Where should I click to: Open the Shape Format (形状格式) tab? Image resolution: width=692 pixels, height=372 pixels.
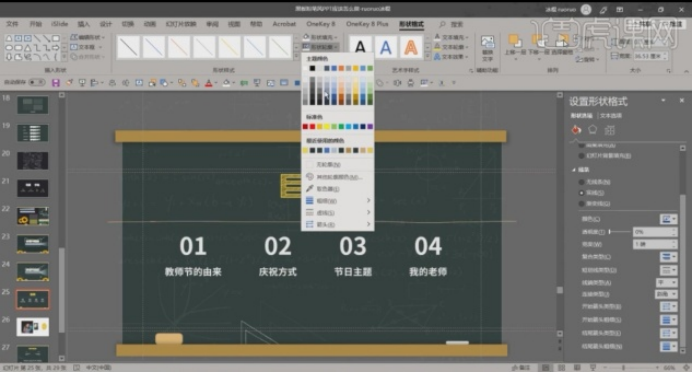[x=411, y=24]
